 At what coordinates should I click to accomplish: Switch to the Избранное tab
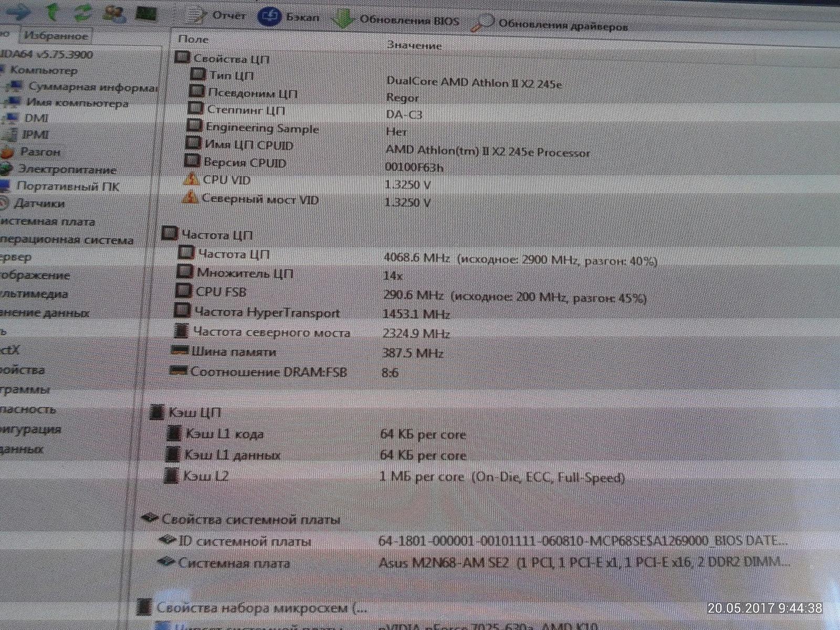coord(56,36)
